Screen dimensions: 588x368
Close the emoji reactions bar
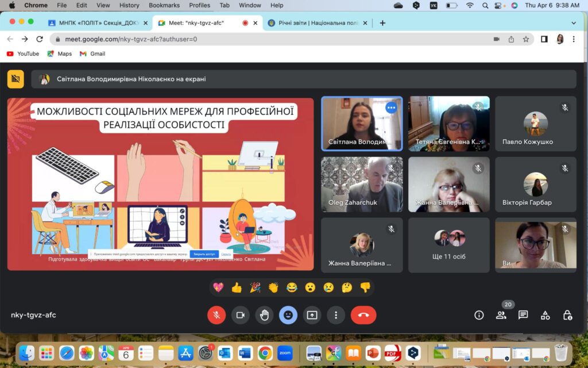[288, 315]
